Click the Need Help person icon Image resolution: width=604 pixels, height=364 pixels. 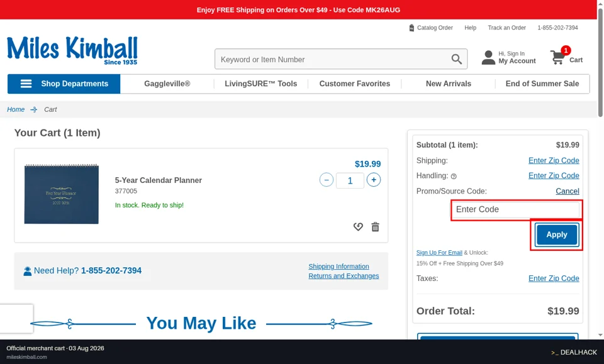point(27,271)
